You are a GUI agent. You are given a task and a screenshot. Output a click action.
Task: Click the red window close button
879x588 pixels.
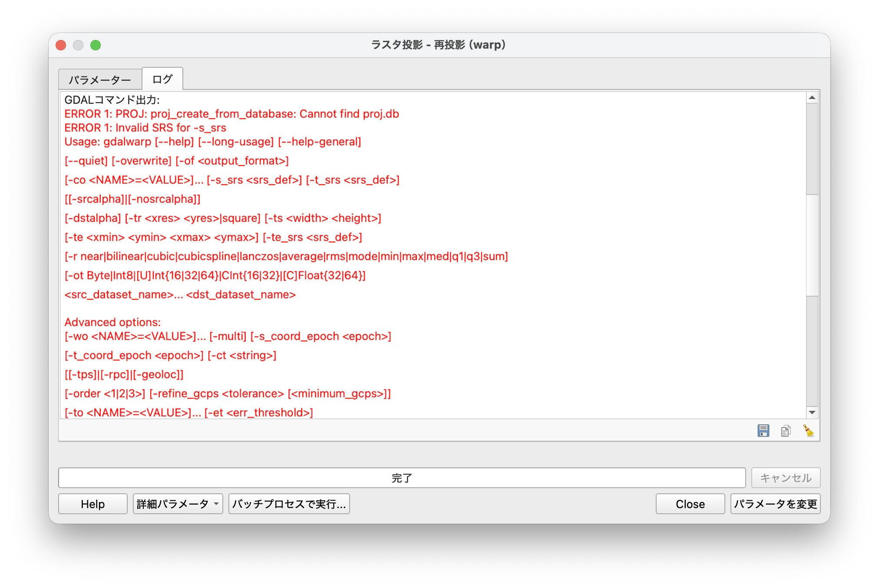click(61, 45)
